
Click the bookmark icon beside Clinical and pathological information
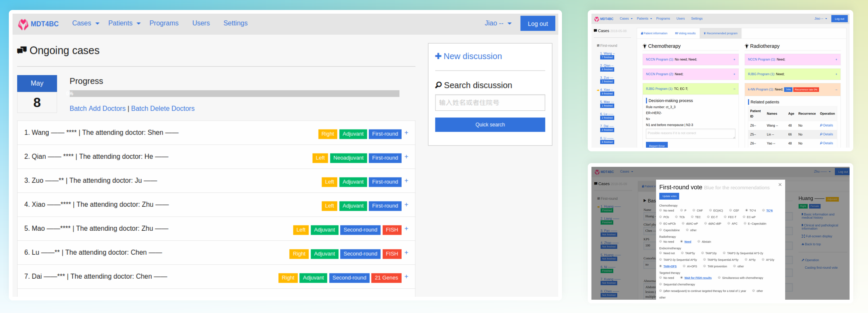click(x=802, y=225)
